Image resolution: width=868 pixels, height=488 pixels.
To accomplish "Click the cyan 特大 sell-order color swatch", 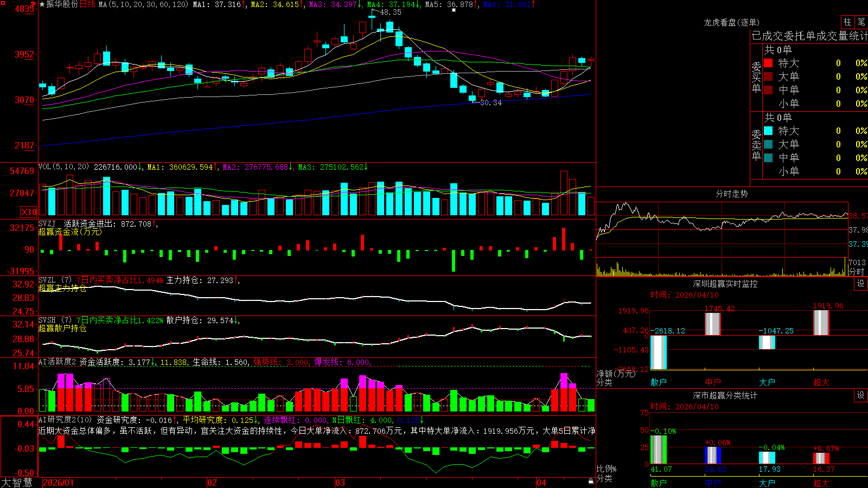I will 768,131.
